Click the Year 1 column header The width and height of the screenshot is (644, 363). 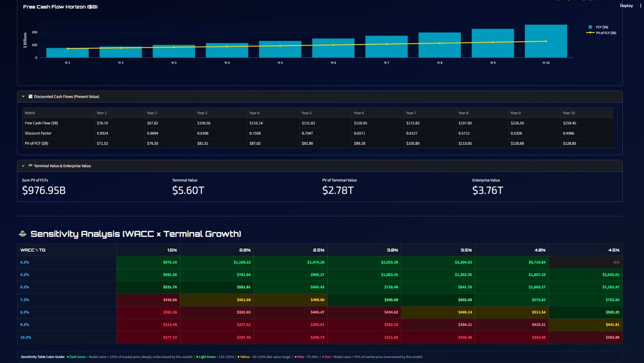coord(120,113)
